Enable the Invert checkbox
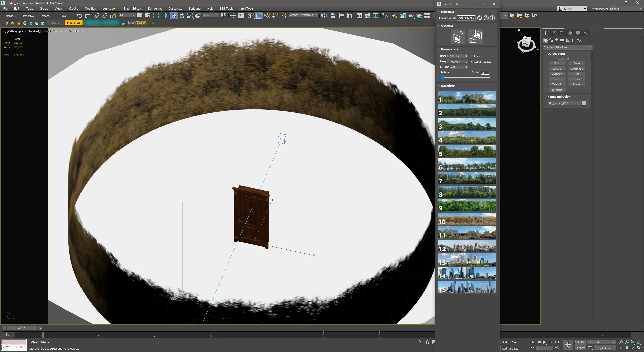The height and width of the screenshot is (352, 644). 472,56
